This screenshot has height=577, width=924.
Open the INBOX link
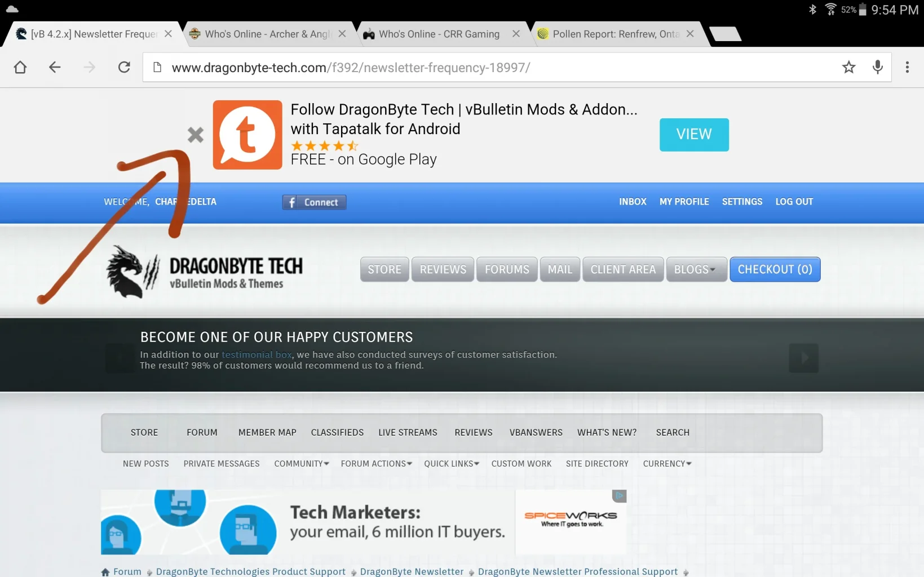click(633, 202)
